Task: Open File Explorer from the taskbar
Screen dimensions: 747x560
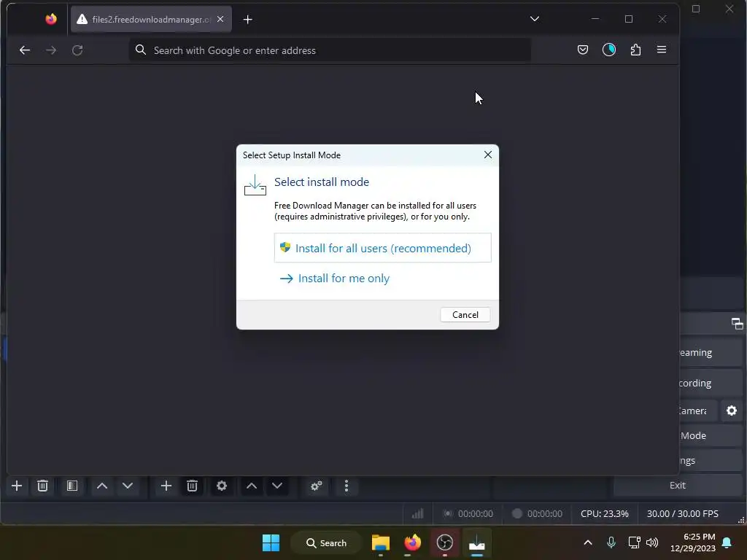Action: [381, 542]
